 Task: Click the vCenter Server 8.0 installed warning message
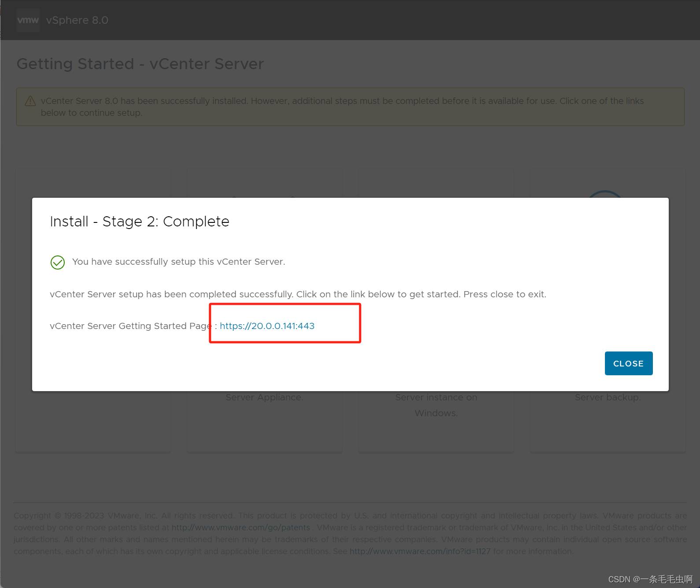342,107
